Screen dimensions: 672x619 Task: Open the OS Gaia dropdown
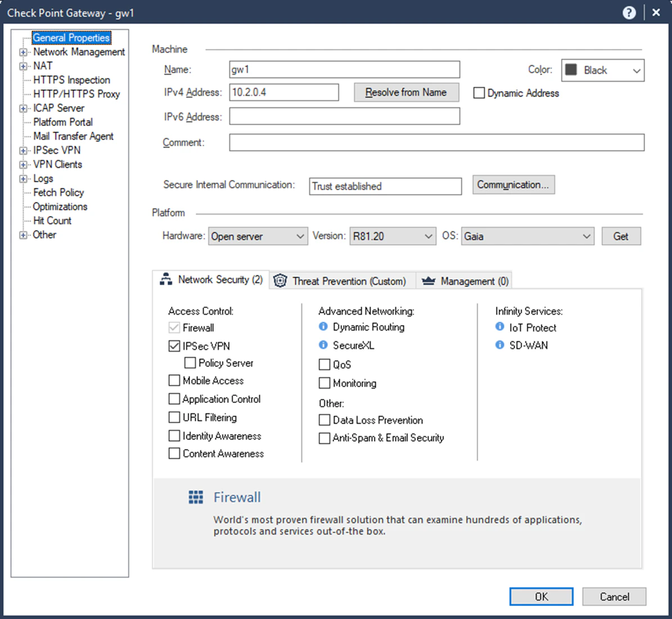click(x=527, y=236)
